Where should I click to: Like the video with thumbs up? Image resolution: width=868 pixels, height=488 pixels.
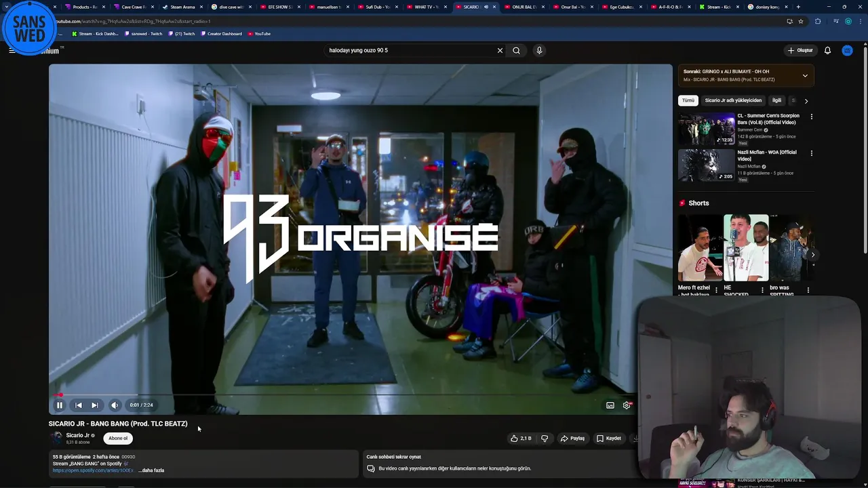521,439
